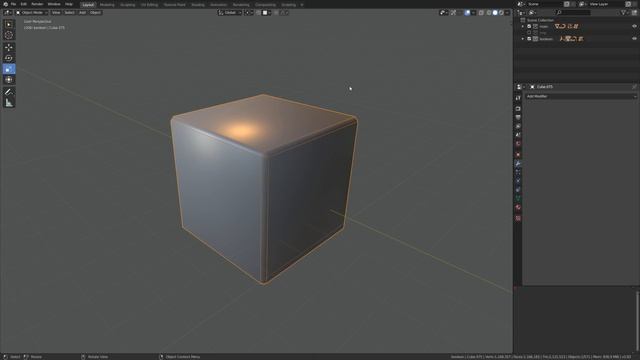640x360 pixels.
Task: Open the Help menu
Action: coord(69,4)
